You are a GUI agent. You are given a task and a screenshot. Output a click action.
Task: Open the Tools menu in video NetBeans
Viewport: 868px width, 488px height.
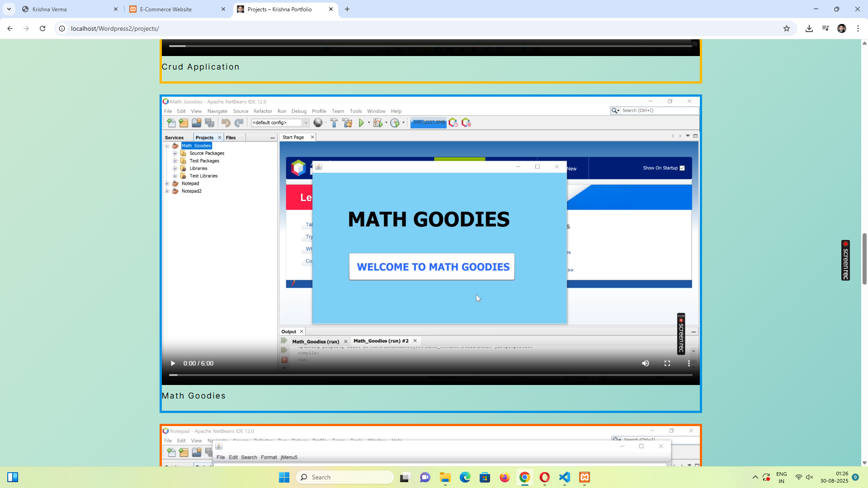pyautogui.click(x=355, y=111)
